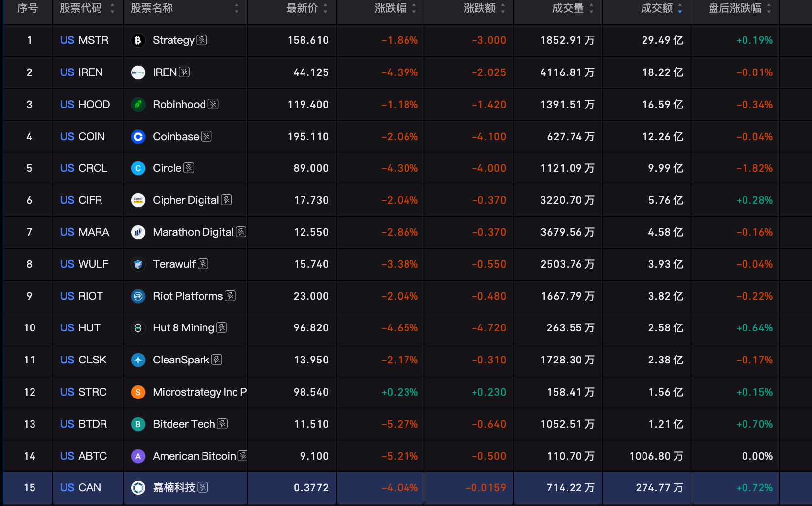Click the Robinhood feather logo icon
This screenshot has width=812, height=506.
138,105
